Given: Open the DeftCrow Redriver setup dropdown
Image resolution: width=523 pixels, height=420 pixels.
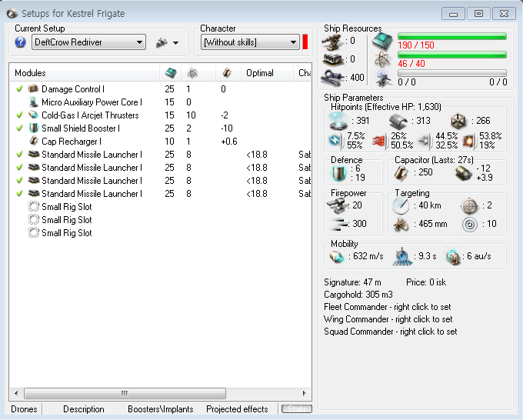Looking at the screenshot, I should pyautogui.click(x=88, y=42).
